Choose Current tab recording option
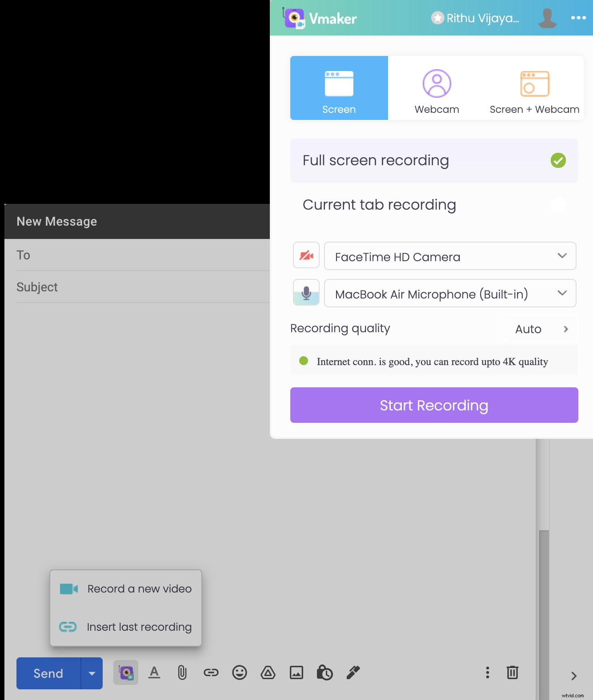Screen dimensions: 593x700 (x=434, y=205)
